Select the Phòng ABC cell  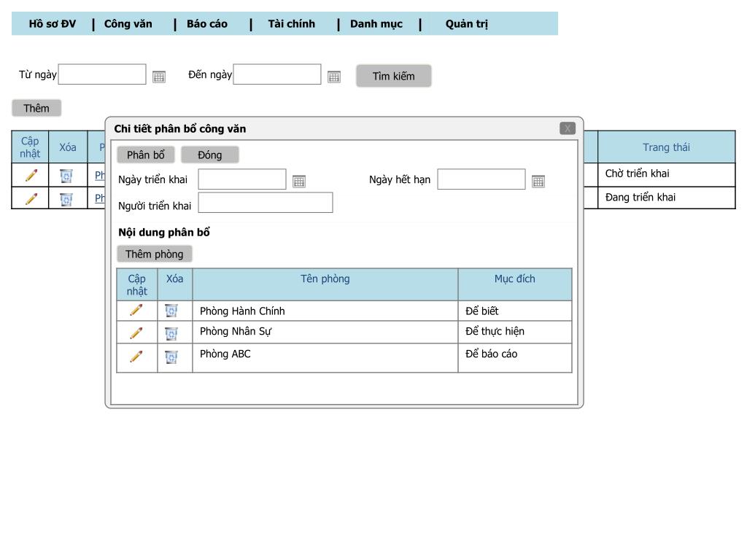coord(325,357)
